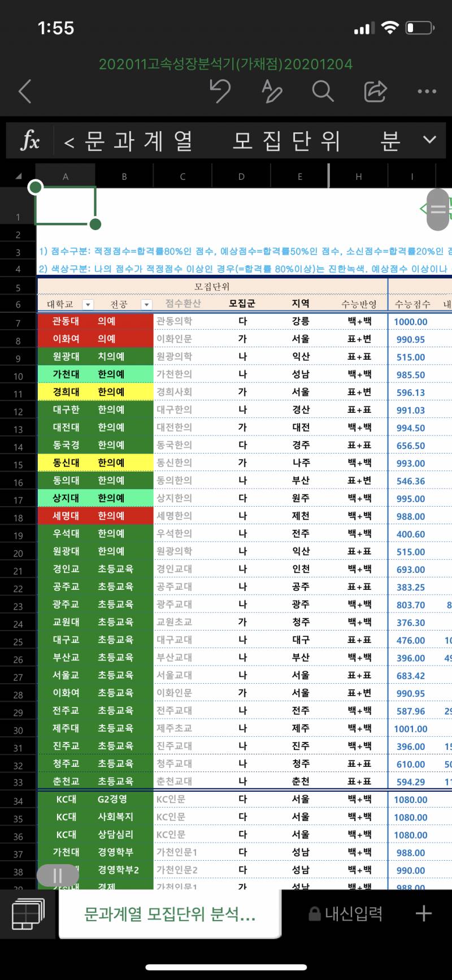Select cell 나주

click(301, 463)
